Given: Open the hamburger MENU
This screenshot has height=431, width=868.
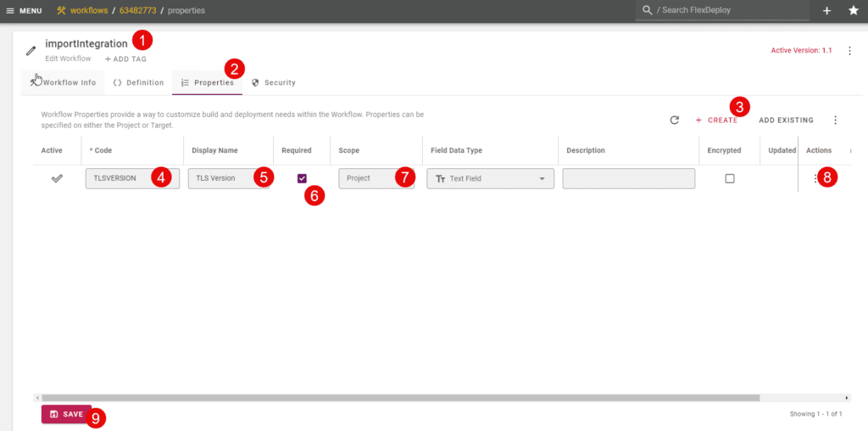Looking at the screenshot, I should coord(24,10).
